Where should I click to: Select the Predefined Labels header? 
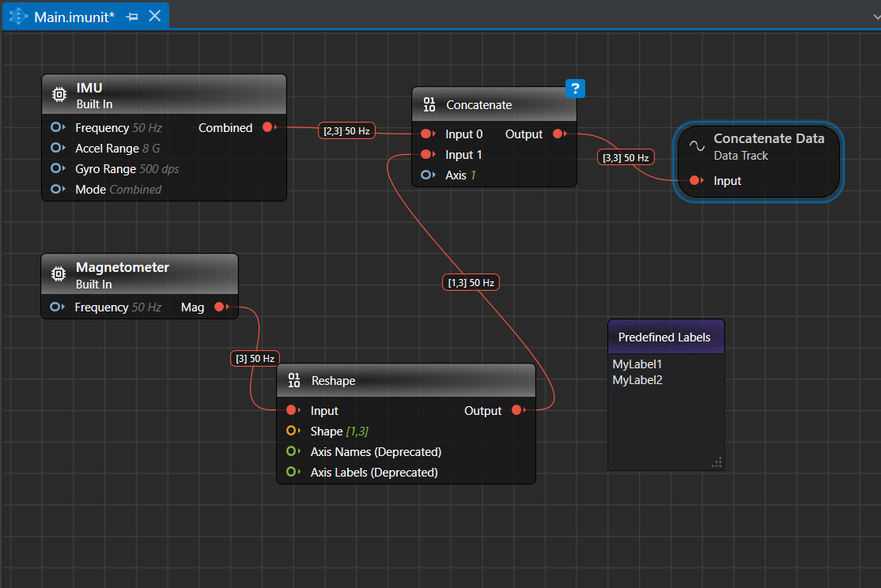(667, 337)
